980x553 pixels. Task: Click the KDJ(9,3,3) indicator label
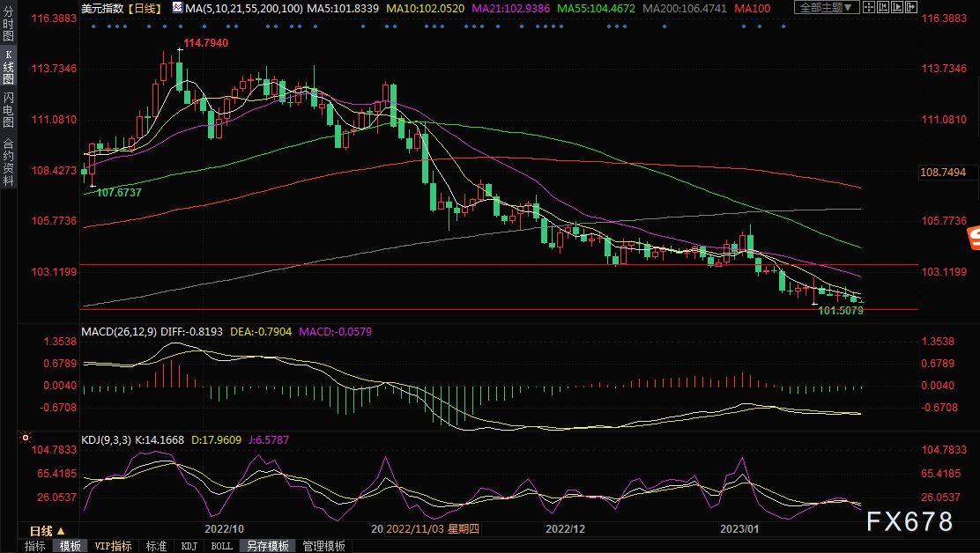(x=107, y=440)
